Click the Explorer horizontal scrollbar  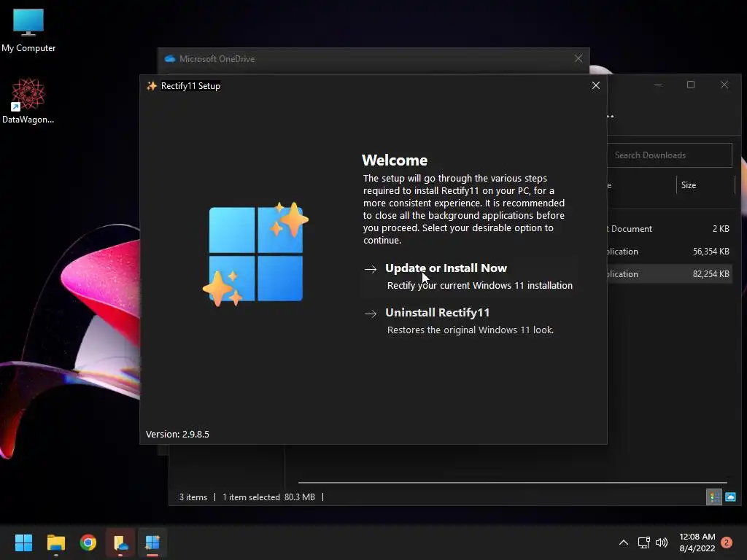coord(513,483)
